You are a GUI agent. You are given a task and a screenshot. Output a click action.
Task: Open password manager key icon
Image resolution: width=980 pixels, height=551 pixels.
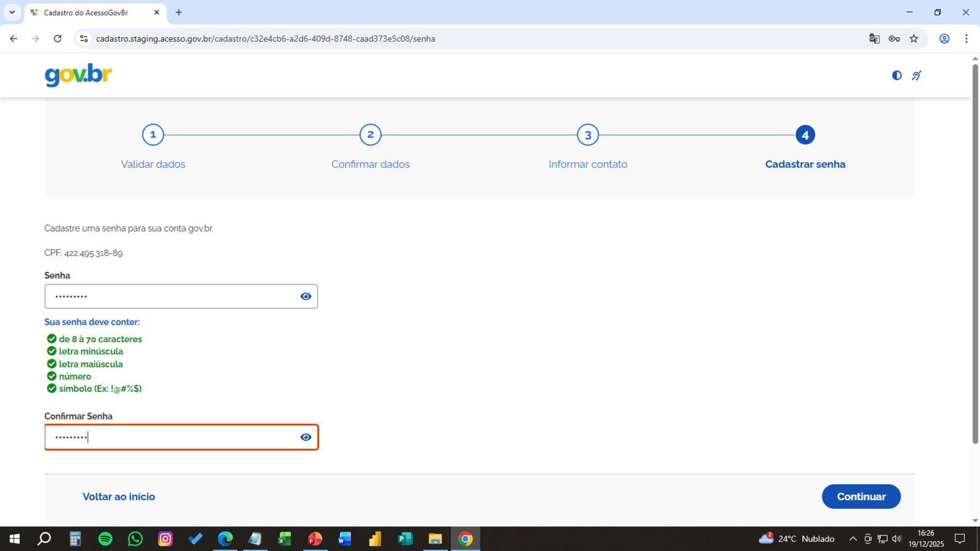coord(894,39)
